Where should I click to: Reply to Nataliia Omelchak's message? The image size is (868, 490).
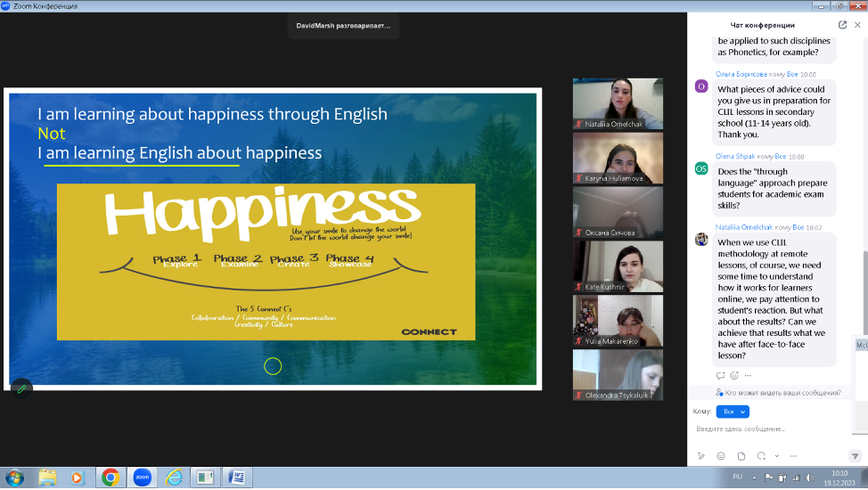(x=721, y=375)
